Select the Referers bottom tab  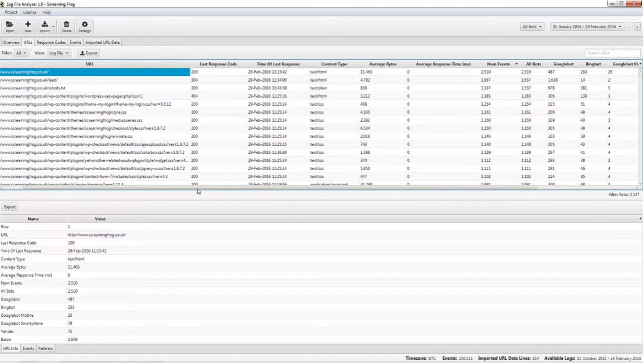tap(45, 348)
